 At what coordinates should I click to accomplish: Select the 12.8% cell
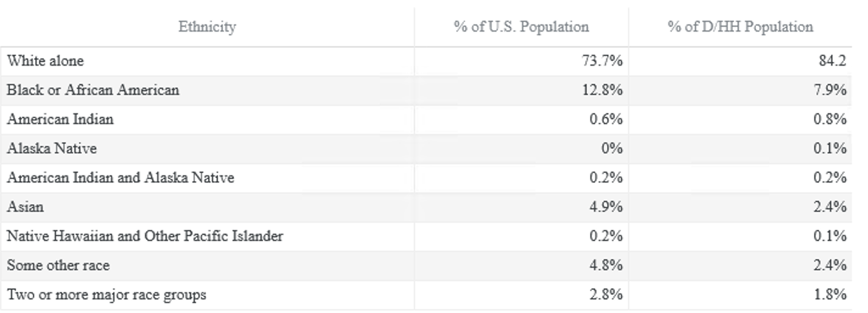click(x=602, y=90)
